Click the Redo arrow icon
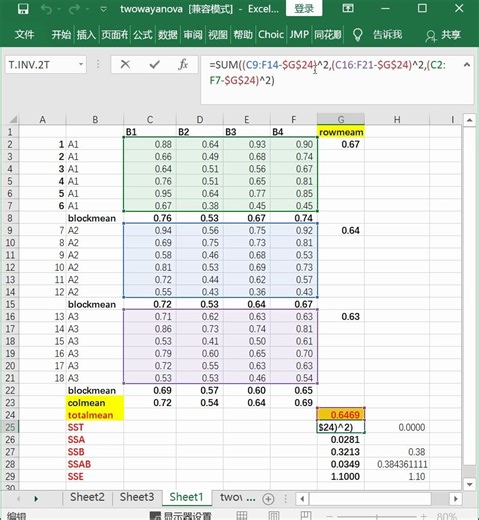Screen dimensions: 479x520 74,9
